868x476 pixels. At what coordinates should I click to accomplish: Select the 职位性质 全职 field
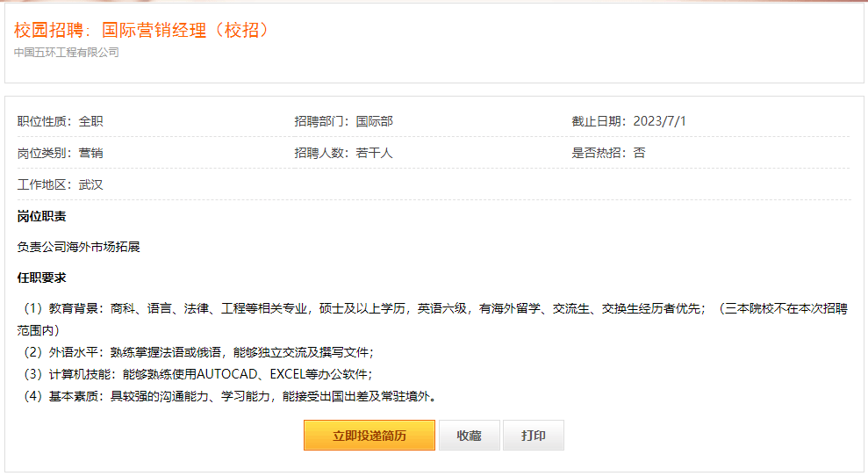coord(61,121)
